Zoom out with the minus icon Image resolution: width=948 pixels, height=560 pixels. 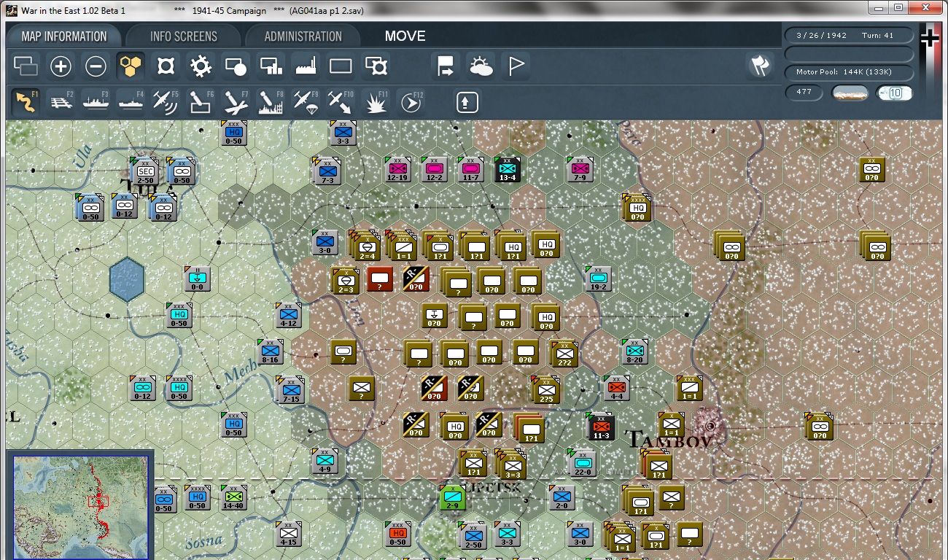[96, 66]
